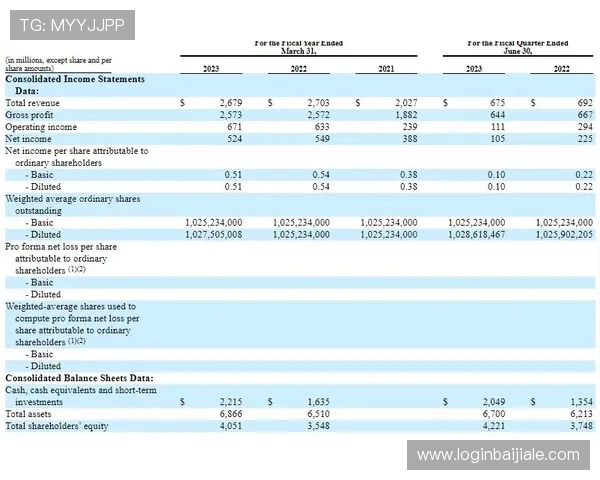Select the 2021 column header

click(x=386, y=69)
